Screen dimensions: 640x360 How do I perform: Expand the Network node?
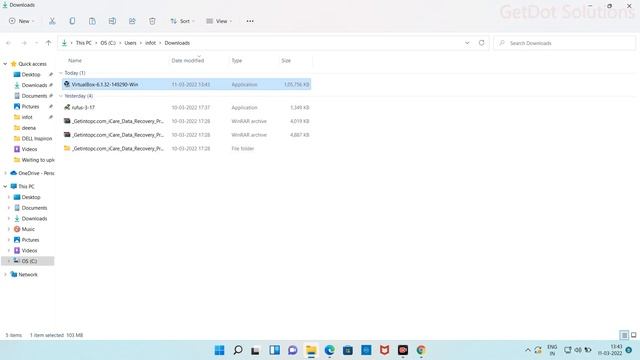(x=5, y=275)
